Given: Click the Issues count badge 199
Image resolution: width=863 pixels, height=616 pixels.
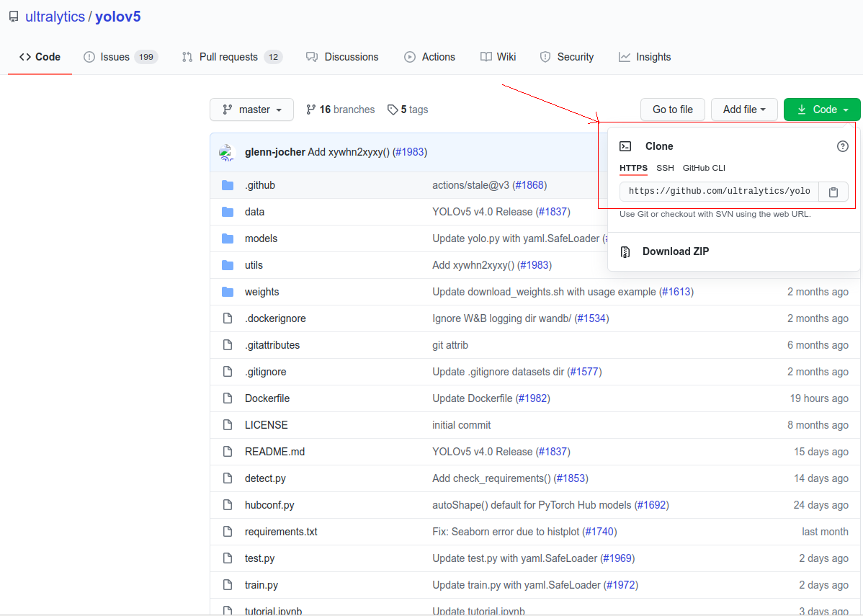Looking at the screenshot, I should [146, 57].
